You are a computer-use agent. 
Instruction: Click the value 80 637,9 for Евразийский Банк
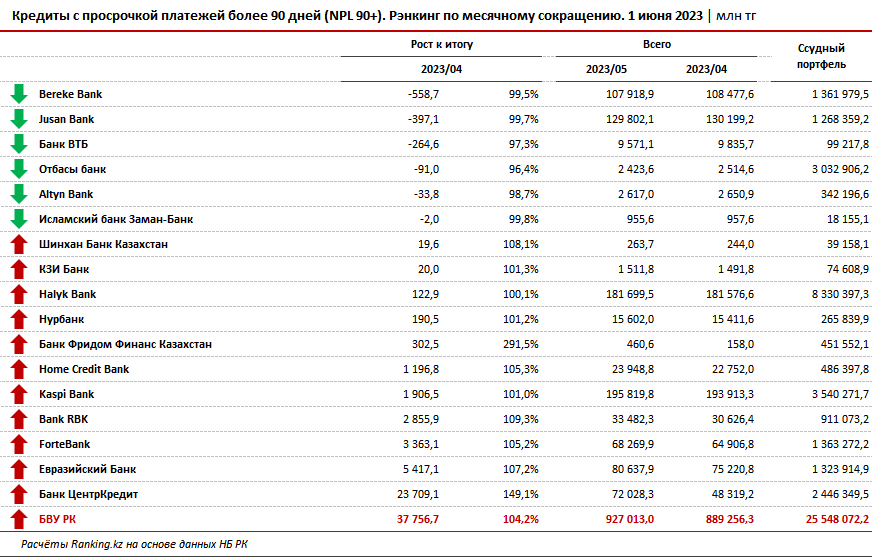633,469
